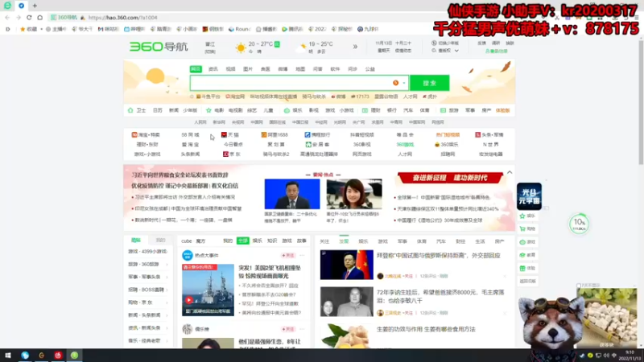The width and height of the screenshot is (644, 362).
Task: Click the page vertical scrollbar
Action: [641, 103]
